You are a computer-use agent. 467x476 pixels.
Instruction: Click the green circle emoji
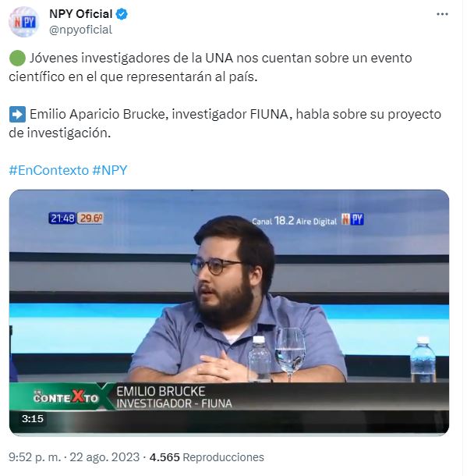(17, 58)
